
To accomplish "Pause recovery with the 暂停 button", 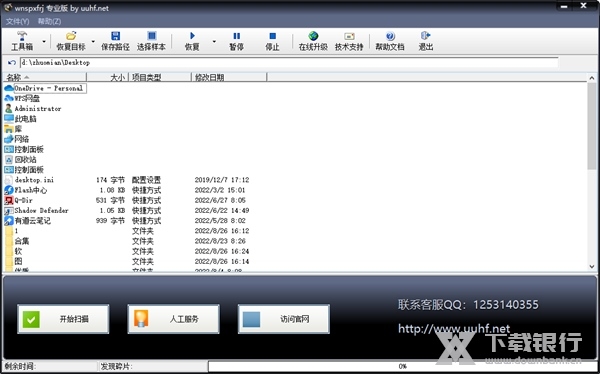I will [x=236, y=41].
